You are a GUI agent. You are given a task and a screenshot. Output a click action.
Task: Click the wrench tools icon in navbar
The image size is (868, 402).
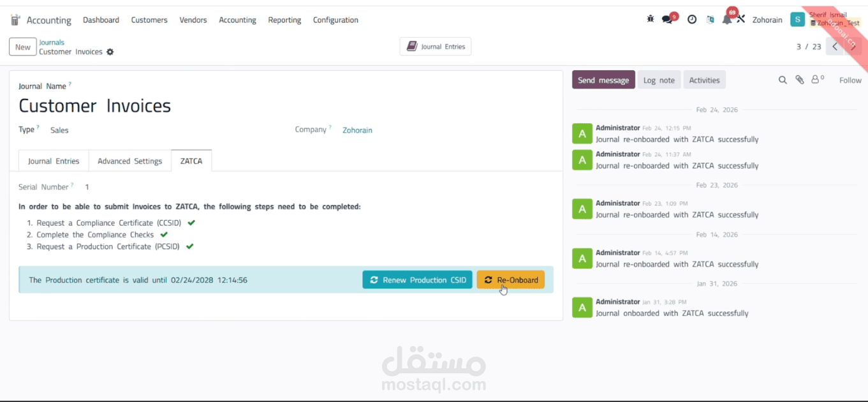[740, 19]
